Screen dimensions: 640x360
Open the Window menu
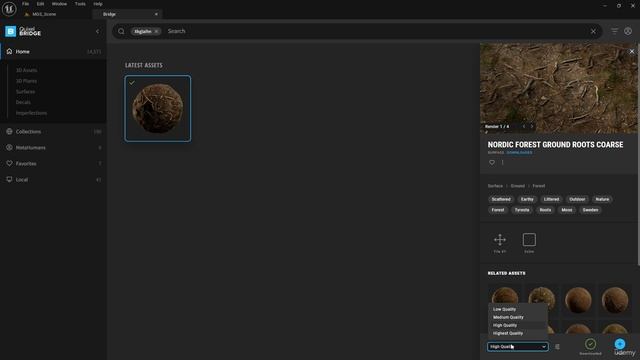point(59,4)
